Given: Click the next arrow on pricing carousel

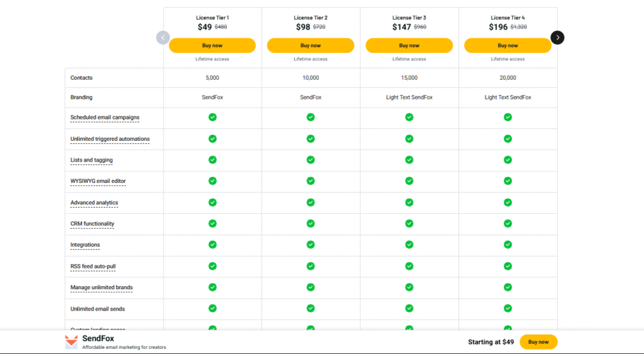Looking at the screenshot, I should tap(557, 38).
